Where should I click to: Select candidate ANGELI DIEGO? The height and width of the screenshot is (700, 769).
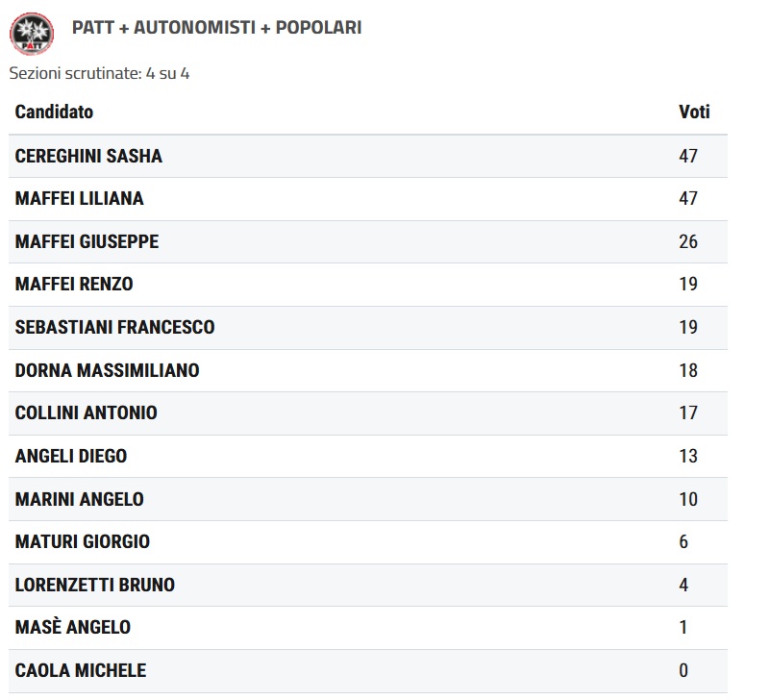(71, 456)
